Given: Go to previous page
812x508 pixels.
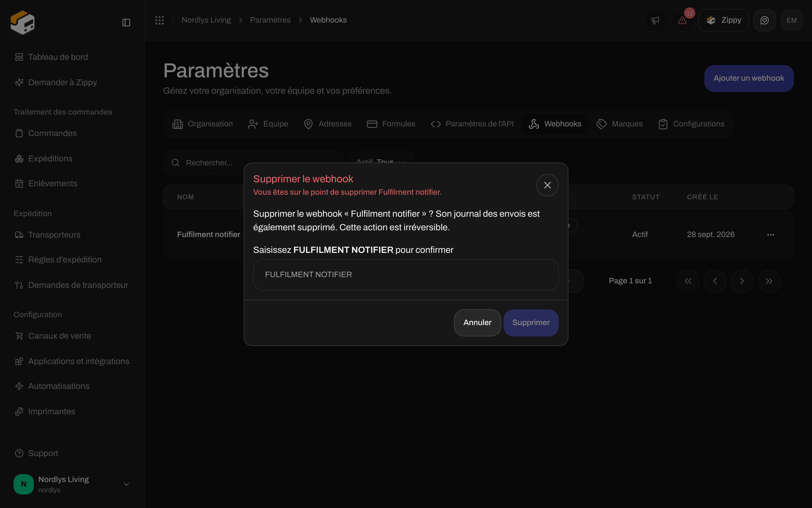Looking at the screenshot, I should (715, 281).
